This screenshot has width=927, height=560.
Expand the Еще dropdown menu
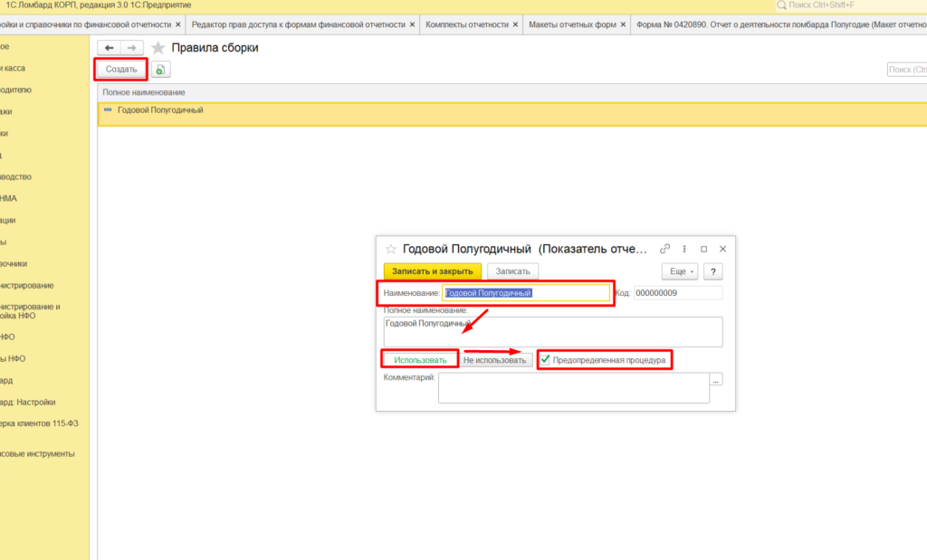(x=679, y=271)
